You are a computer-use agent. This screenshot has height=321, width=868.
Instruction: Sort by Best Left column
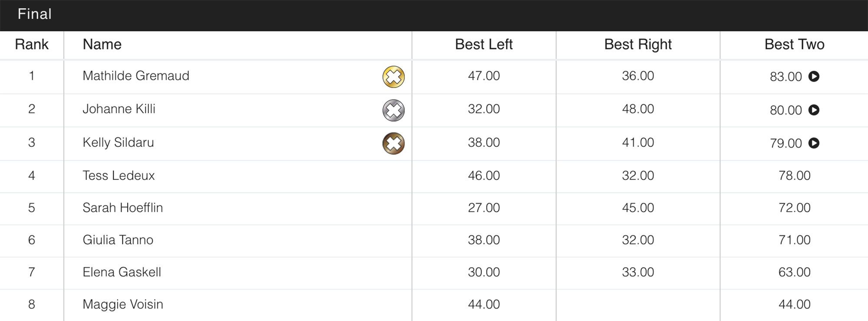pos(483,44)
